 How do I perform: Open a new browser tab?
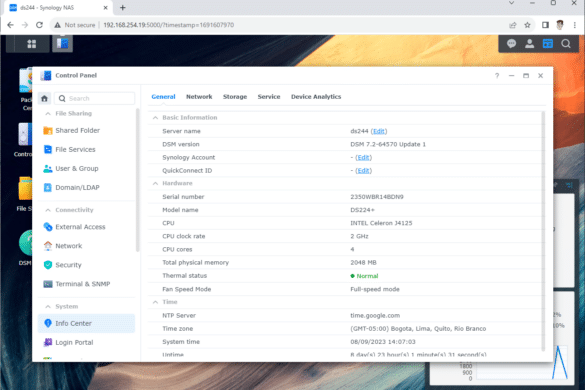pyautogui.click(x=122, y=7)
